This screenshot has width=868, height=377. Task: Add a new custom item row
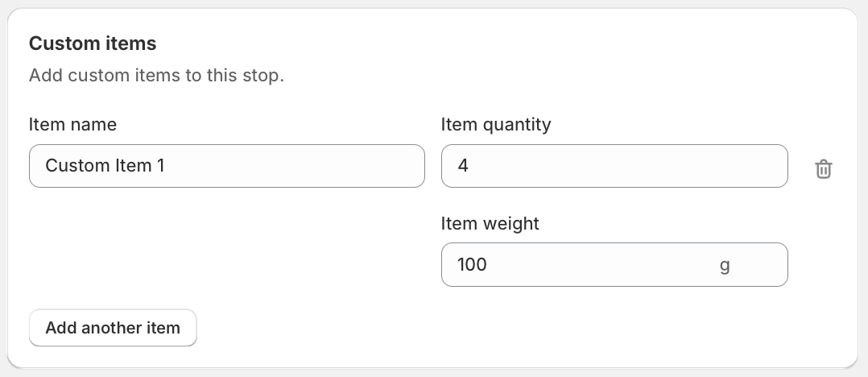[113, 328]
